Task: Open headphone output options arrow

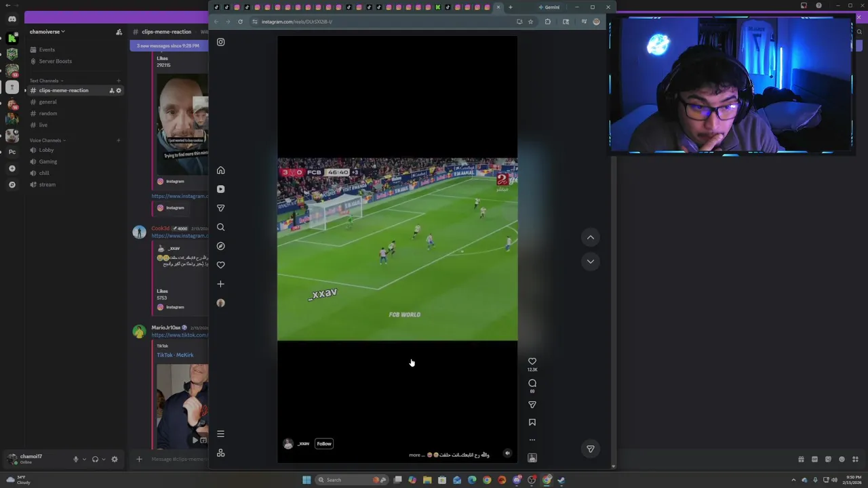Action: [x=103, y=459]
